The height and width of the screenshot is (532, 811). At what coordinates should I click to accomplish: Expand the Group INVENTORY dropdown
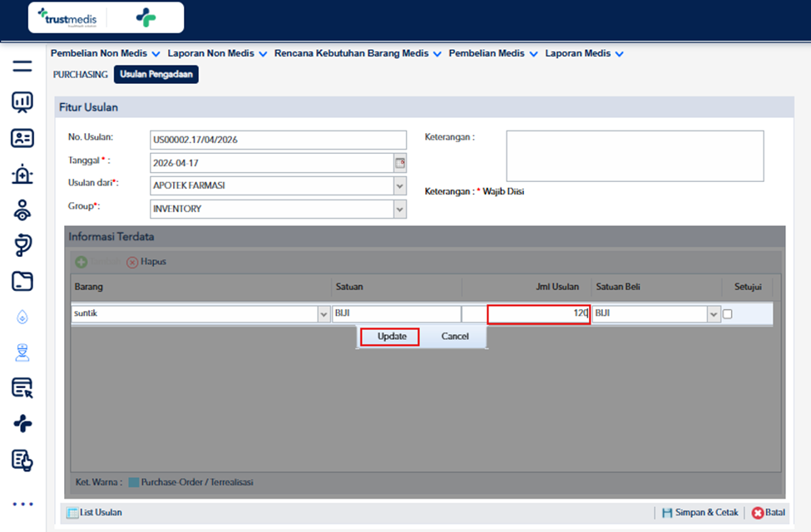tap(400, 209)
